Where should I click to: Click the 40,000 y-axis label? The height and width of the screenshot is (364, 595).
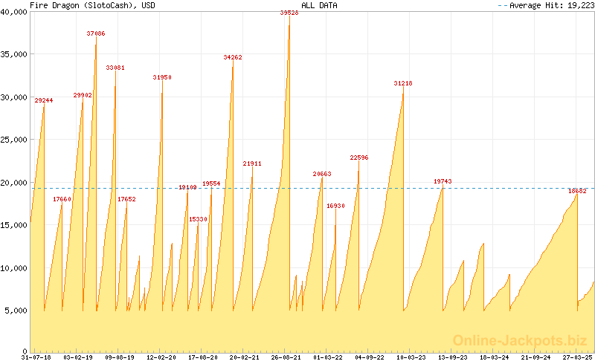tap(14, 11)
